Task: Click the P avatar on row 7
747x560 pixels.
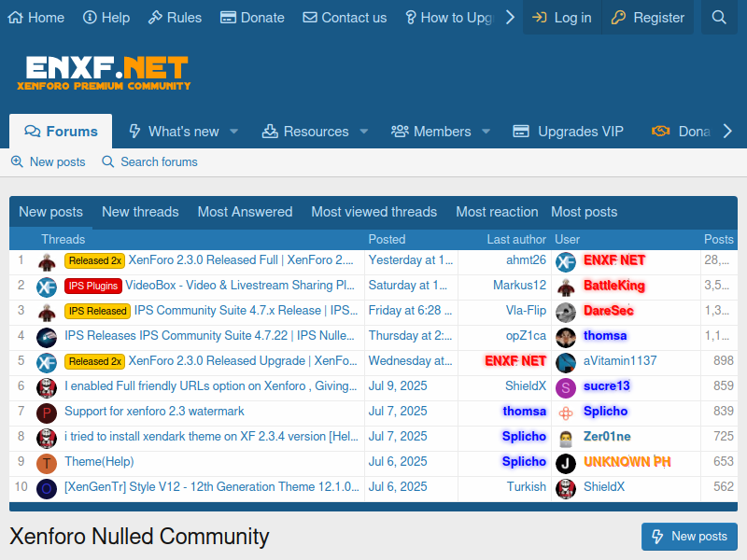Action: (47, 413)
